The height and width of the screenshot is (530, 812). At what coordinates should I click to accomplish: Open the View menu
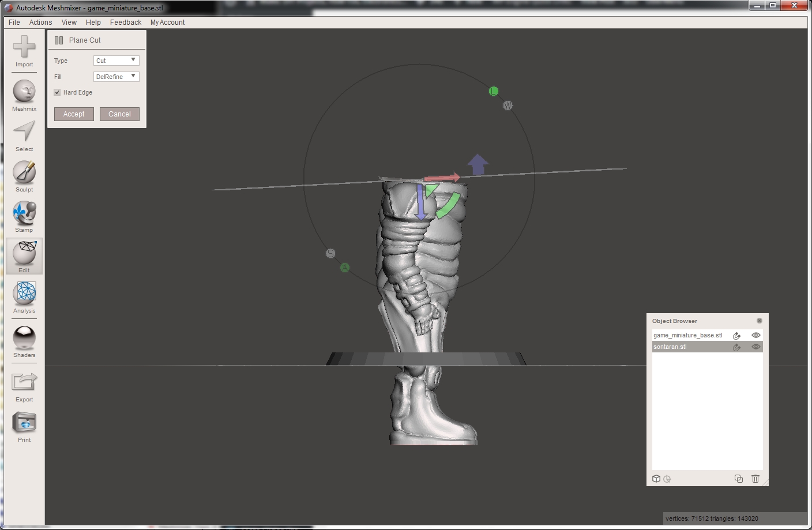point(69,22)
